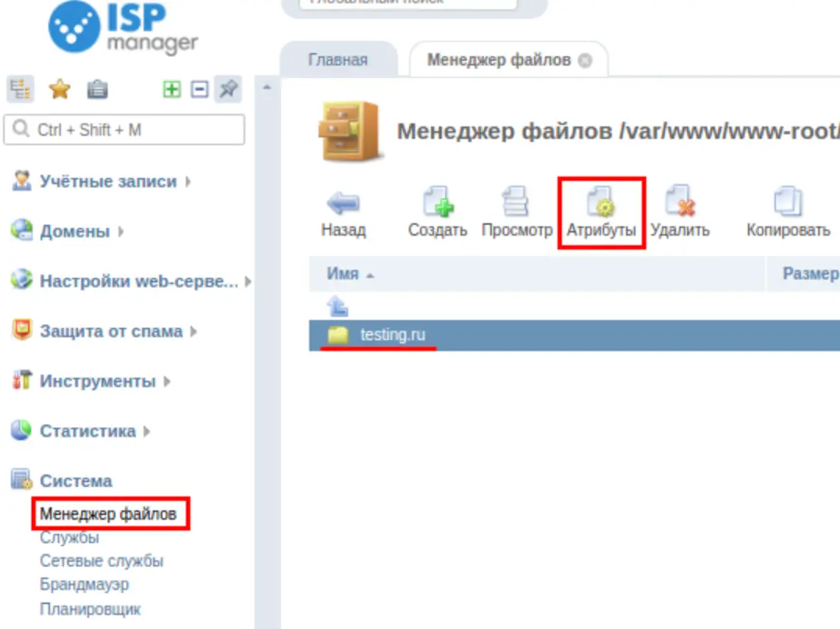Open Сетевые службы in sidebar
Image resolution: width=840 pixels, height=629 pixels.
coord(101,561)
